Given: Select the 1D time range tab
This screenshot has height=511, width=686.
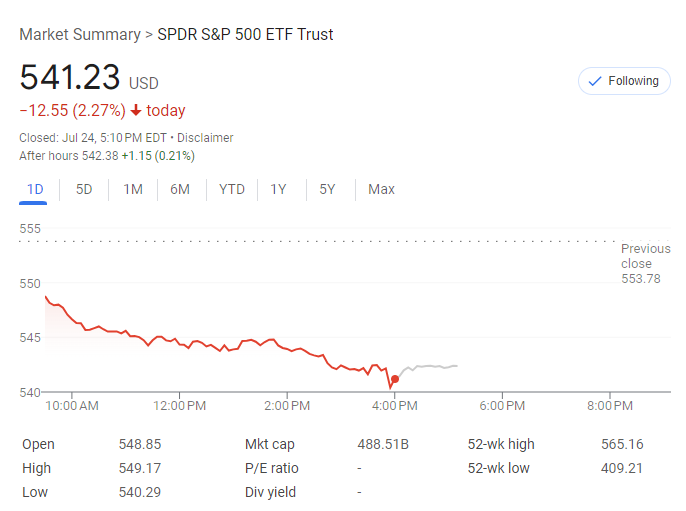Looking at the screenshot, I should [x=35, y=189].
